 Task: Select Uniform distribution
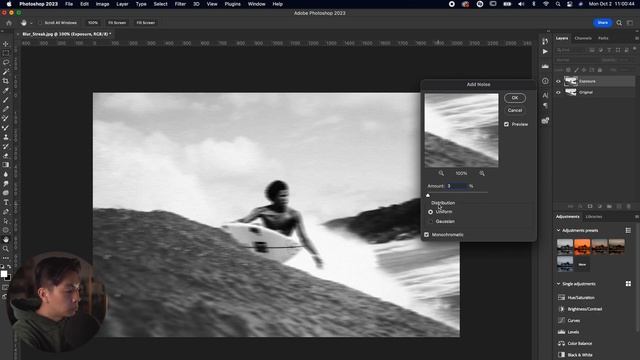point(430,212)
